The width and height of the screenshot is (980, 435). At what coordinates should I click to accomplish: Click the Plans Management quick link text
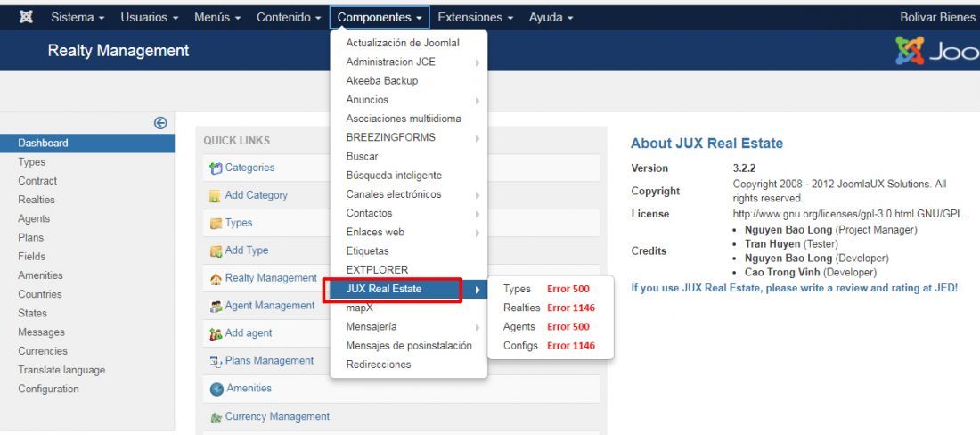point(269,361)
